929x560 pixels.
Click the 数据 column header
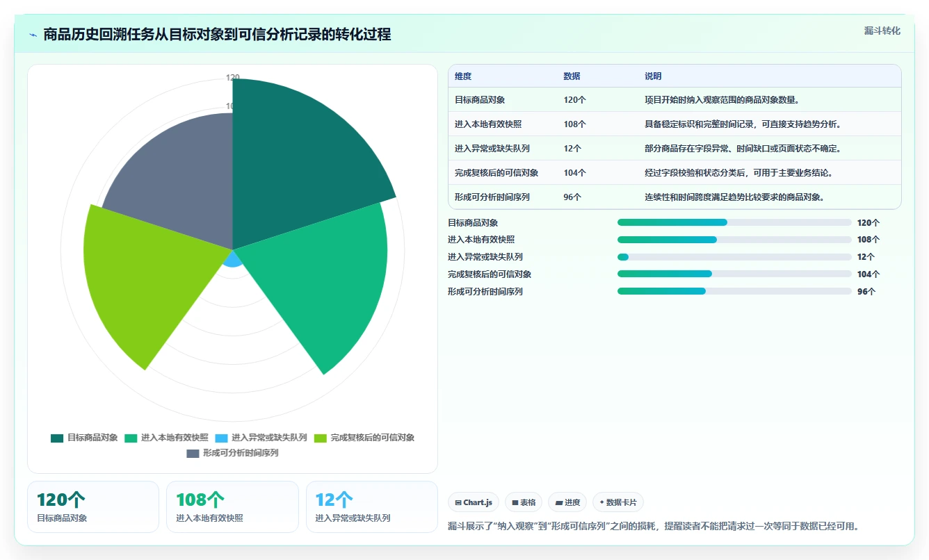pos(572,76)
